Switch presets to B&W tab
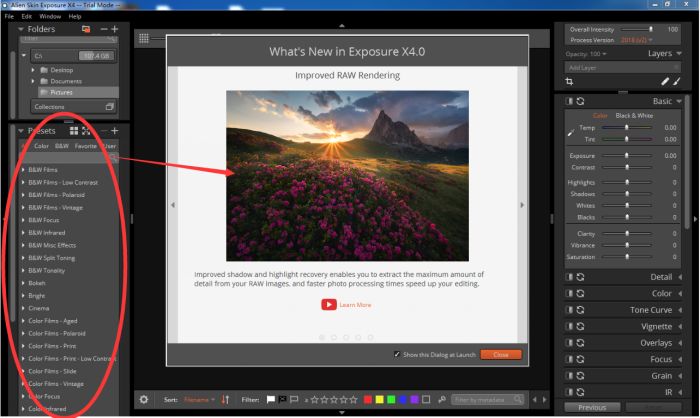 [x=62, y=146]
